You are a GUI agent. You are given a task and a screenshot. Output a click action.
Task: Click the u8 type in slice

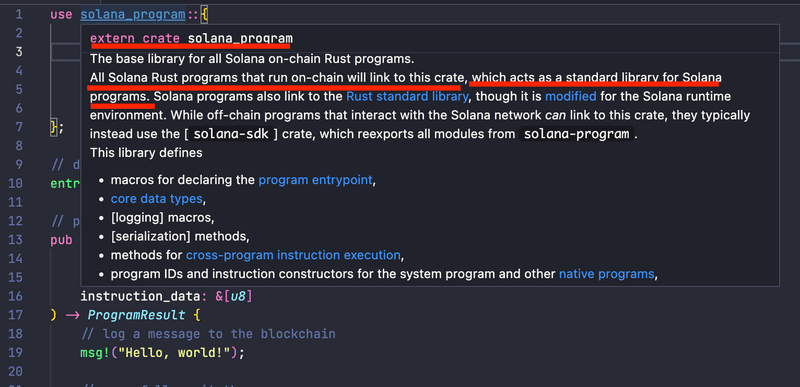[x=238, y=296]
